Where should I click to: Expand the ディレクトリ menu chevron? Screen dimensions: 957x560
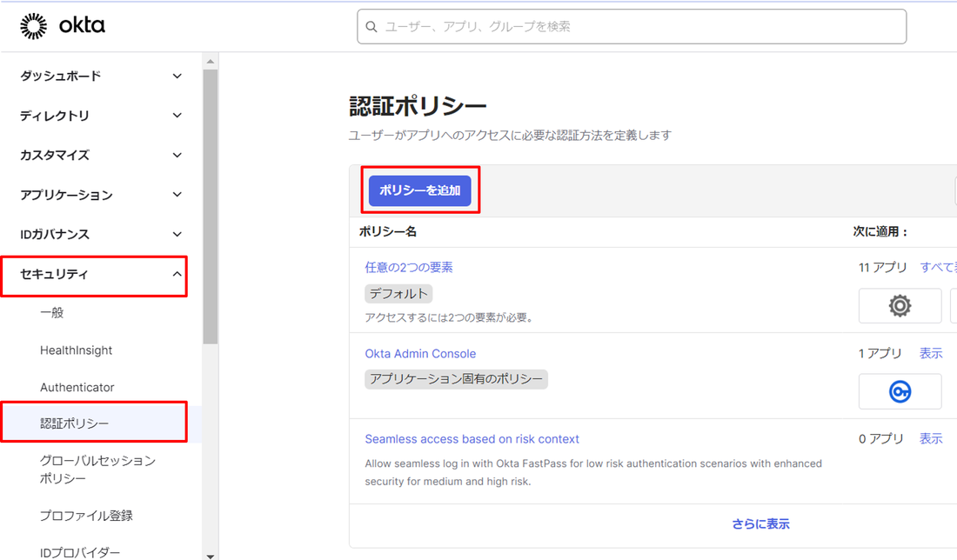pos(177,116)
